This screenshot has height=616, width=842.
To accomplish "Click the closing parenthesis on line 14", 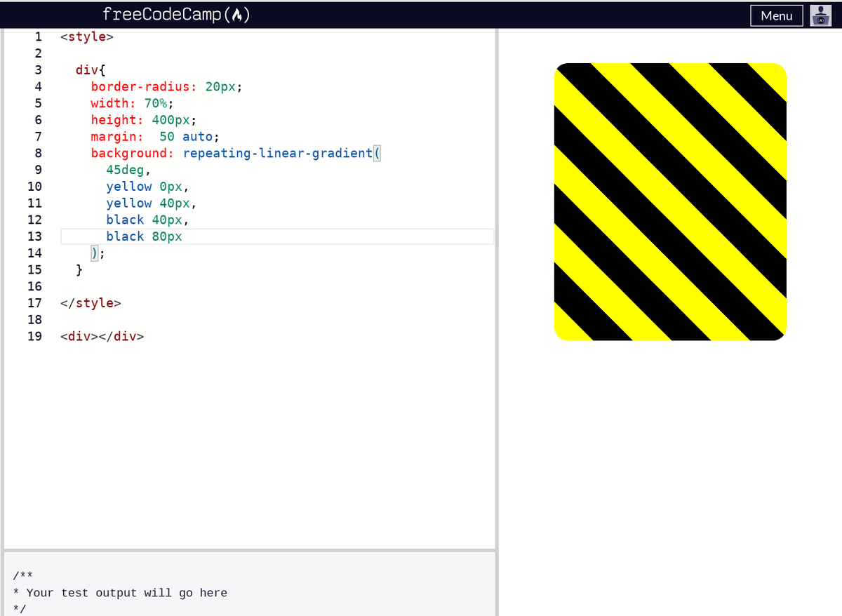I will (x=95, y=253).
